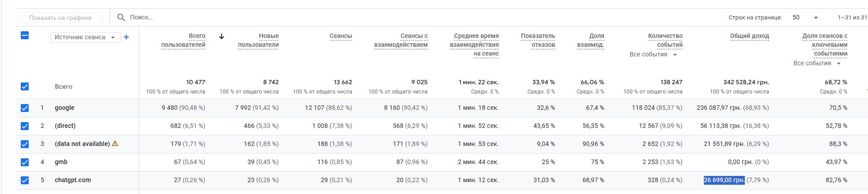
Task: Click the Показатель отказов column header
Action: click(538, 40)
